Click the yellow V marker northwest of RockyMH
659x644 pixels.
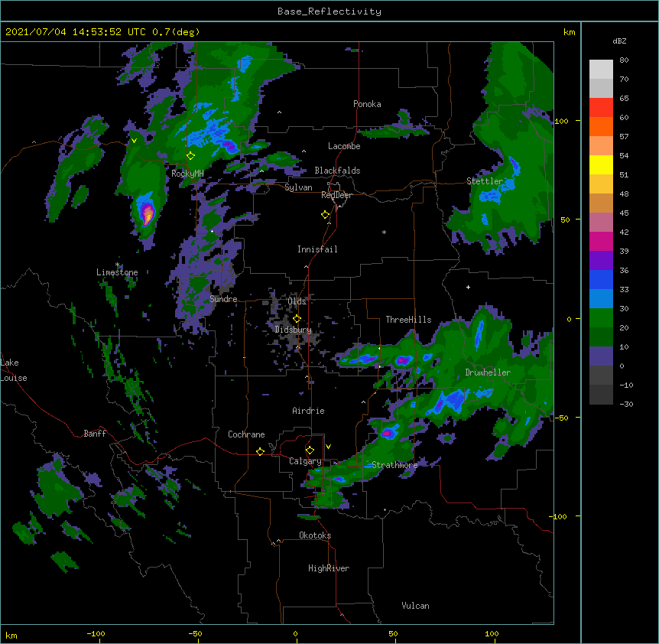[x=134, y=141]
